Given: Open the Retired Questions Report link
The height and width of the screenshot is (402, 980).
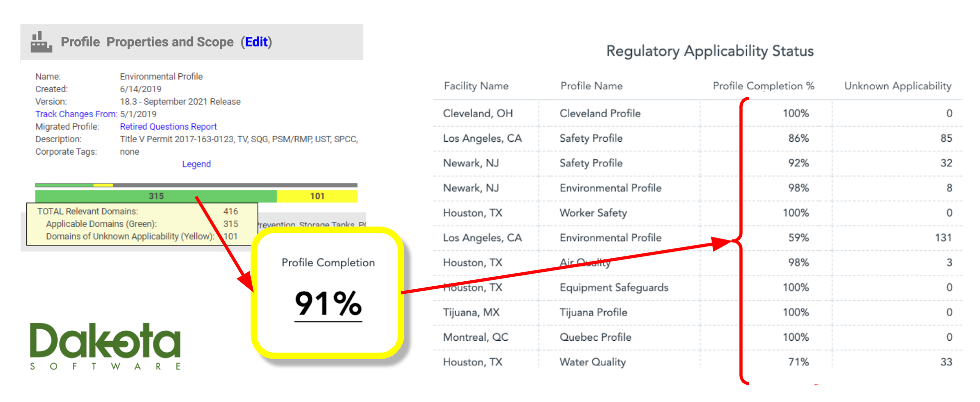Looking at the screenshot, I should pos(168,127).
